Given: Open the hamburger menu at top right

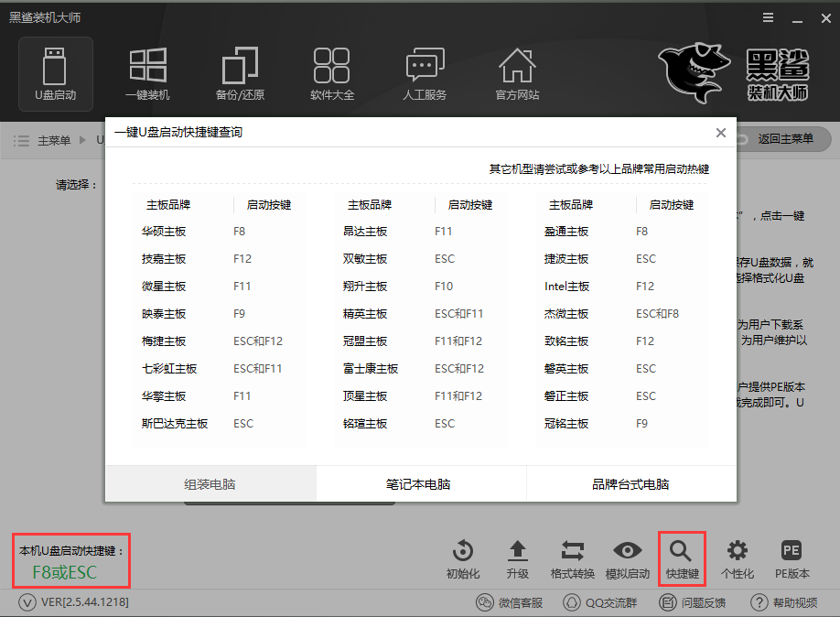Looking at the screenshot, I should (x=767, y=16).
